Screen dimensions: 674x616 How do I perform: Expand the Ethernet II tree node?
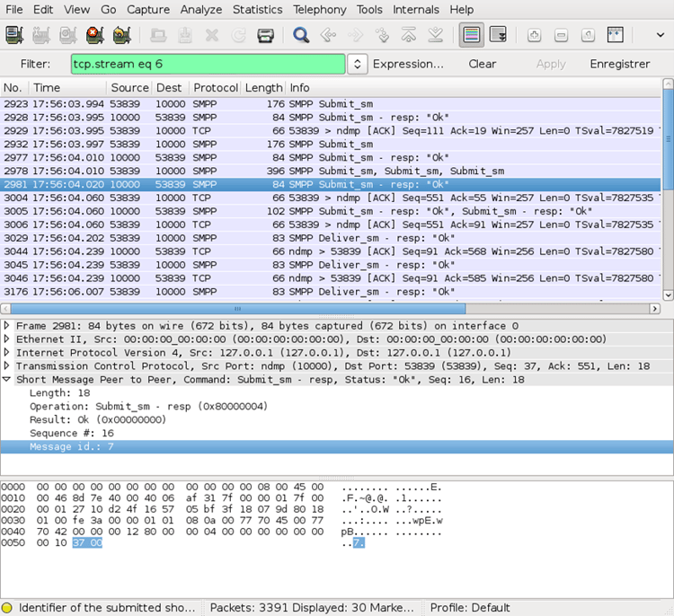[7, 339]
